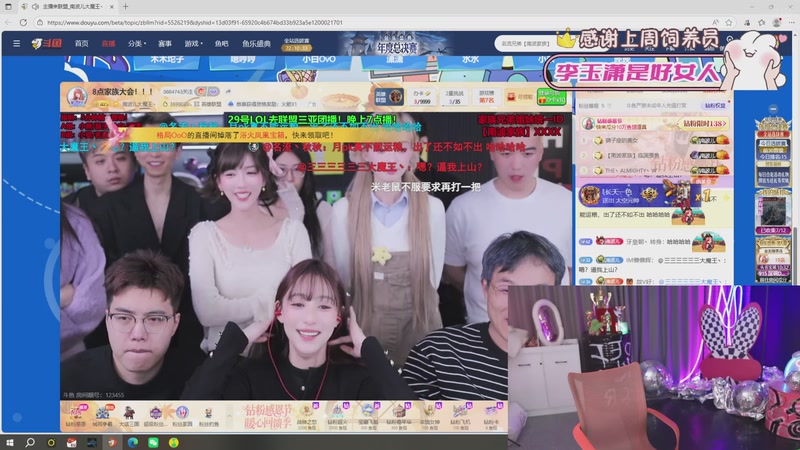Select the 战神之怒 gift
Screen dimensions: 800x450
click(x=307, y=415)
